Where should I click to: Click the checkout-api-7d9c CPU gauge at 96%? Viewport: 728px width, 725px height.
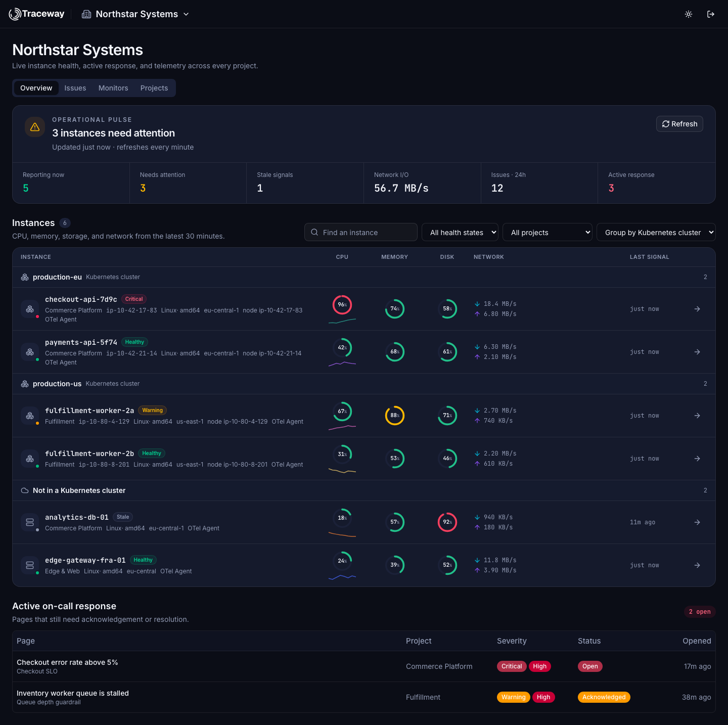click(x=342, y=305)
